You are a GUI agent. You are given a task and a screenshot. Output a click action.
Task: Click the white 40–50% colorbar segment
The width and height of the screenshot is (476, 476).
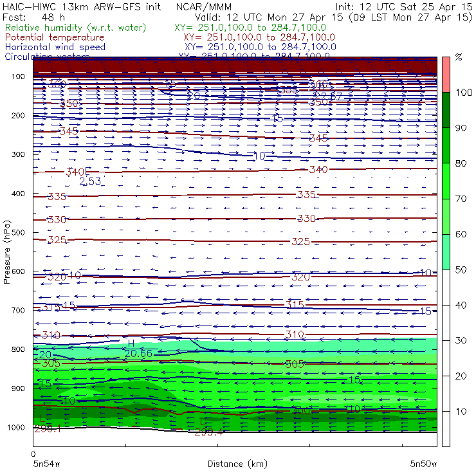pyautogui.click(x=446, y=287)
